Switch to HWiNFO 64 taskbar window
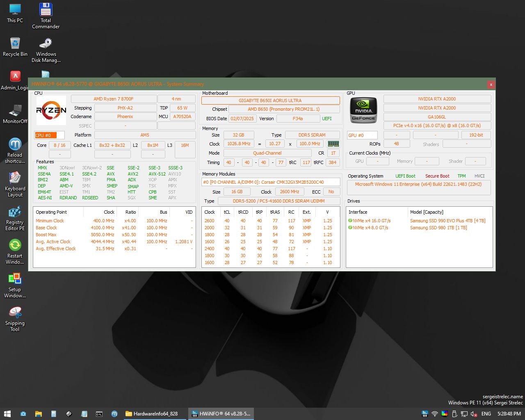 [x=221, y=414]
